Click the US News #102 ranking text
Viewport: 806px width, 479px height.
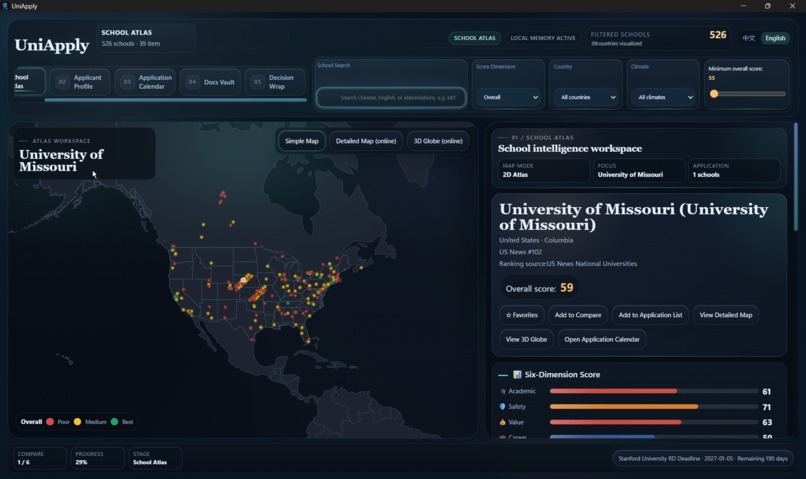click(520, 252)
